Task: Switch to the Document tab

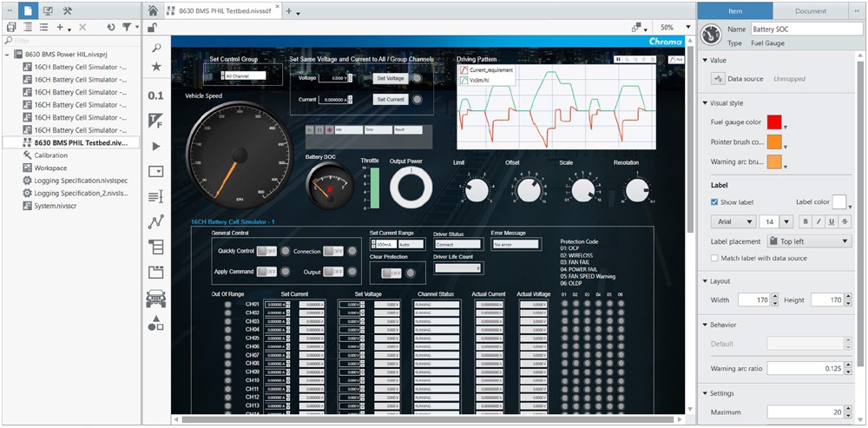Action: [810, 10]
